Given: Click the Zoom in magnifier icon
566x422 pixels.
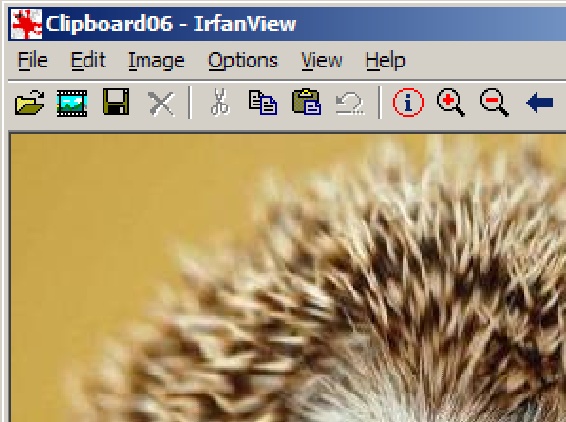Looking at the screenshot, I should point(450,103).
